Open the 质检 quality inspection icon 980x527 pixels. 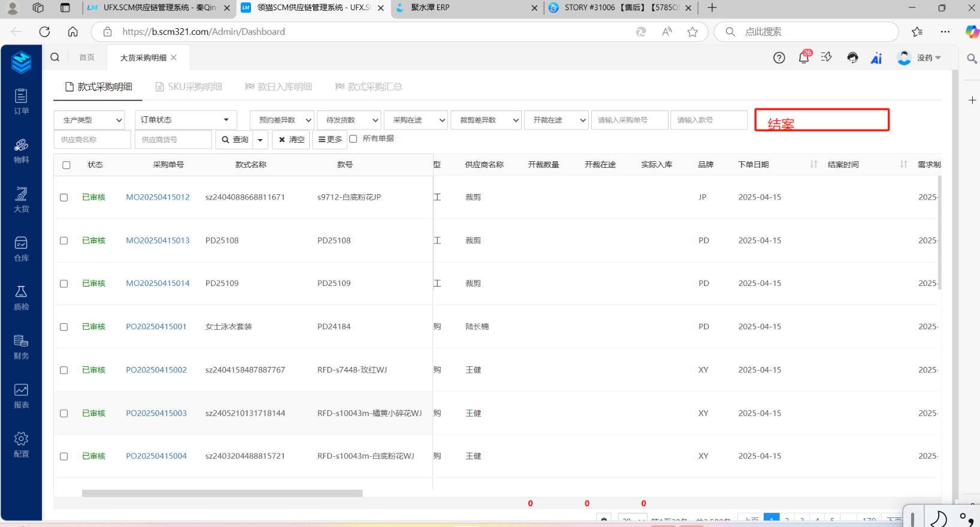click(x=21, y=297)
